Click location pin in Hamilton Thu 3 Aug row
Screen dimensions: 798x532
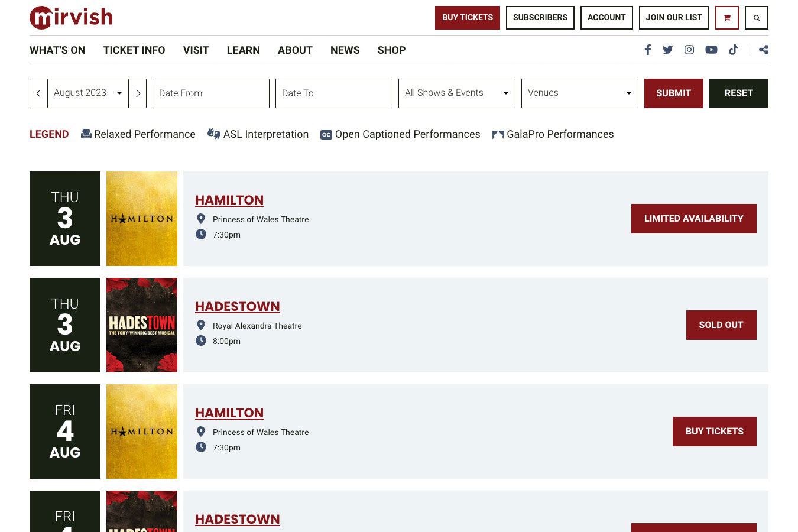[x=201, y=219]
